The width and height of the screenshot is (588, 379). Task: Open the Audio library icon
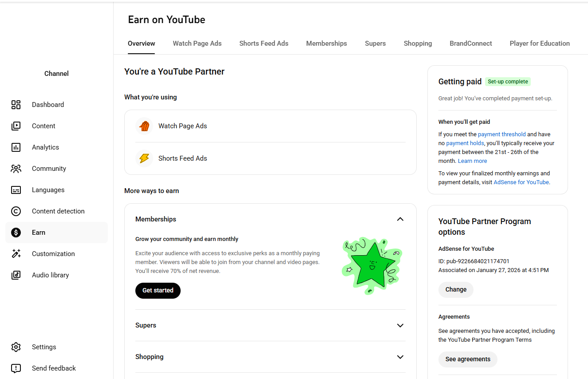pyautogui.click(x=16, y=275)
